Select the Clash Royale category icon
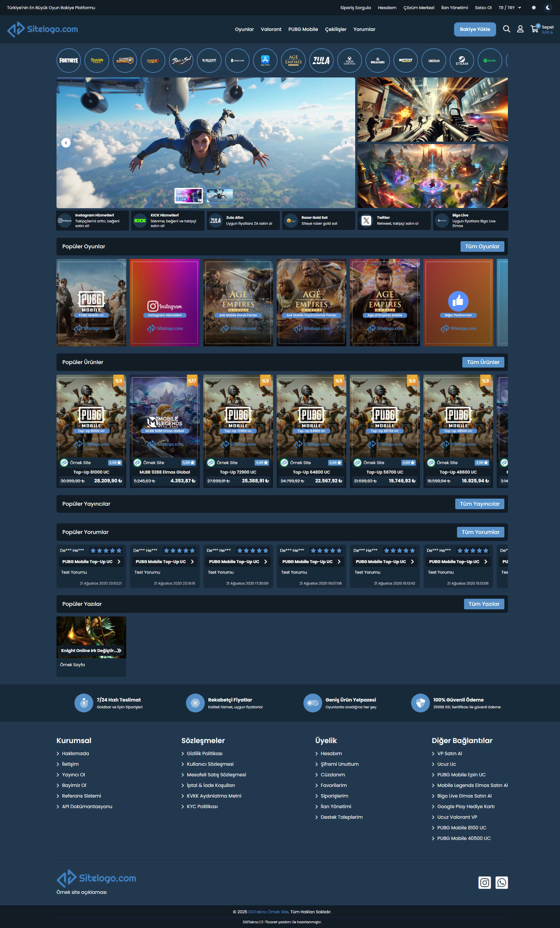Screen dimensions: 560x928 tap(125, 60)
